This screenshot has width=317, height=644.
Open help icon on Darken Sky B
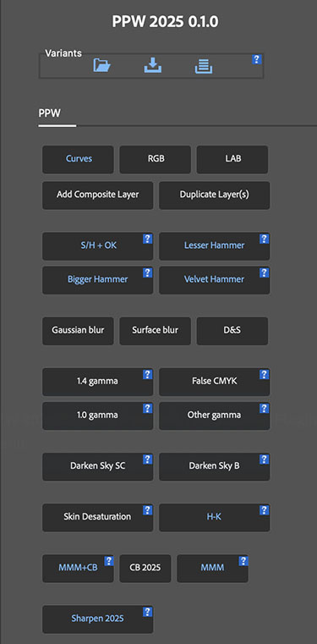coord(265,460)
